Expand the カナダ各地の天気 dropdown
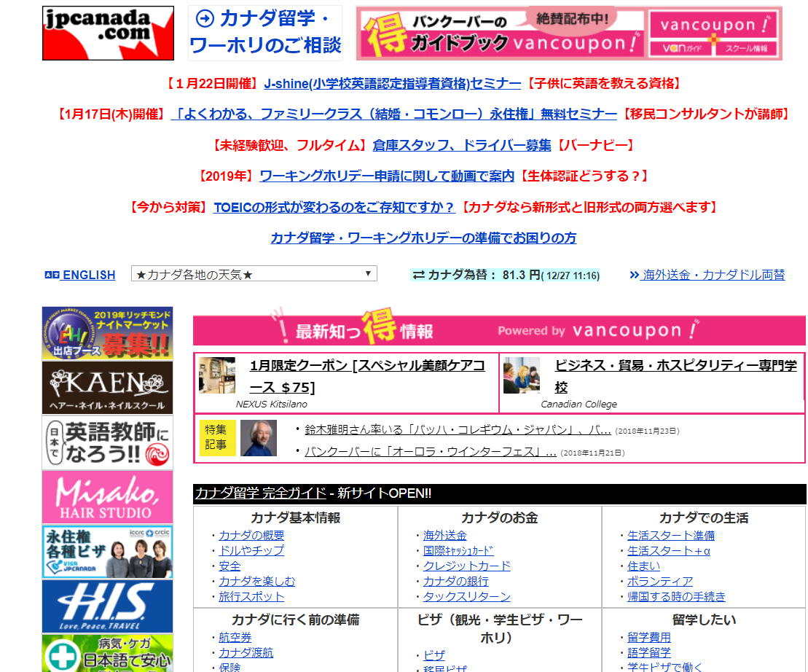The image size is (808, 672). pos(254,273)
